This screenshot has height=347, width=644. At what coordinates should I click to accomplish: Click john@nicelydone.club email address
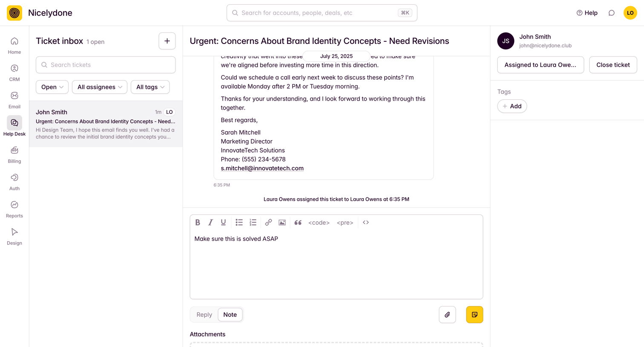coord(545,46)
